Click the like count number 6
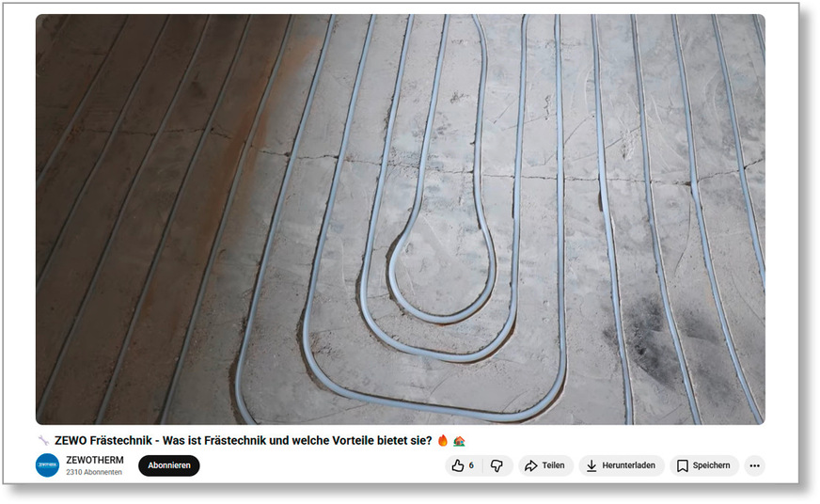 [471, 465]
